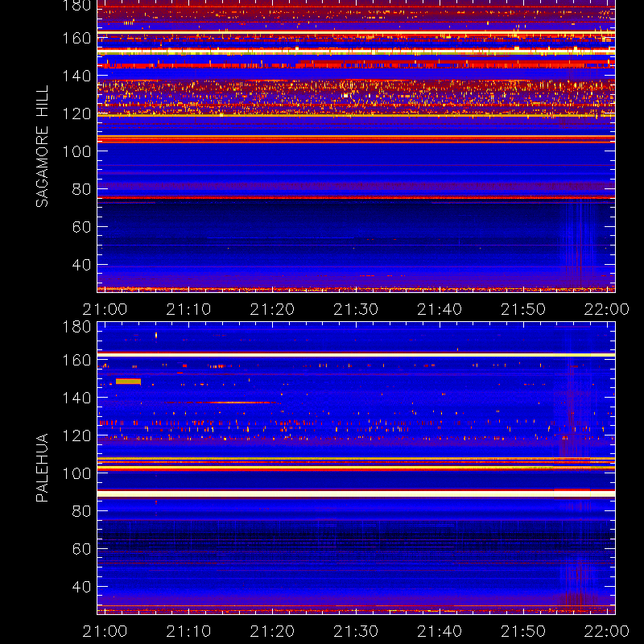This screenshot has height=644, width=644.
Task: Select the 80 tick label on Sagamore Hill plot
Action: pos(81,189)
